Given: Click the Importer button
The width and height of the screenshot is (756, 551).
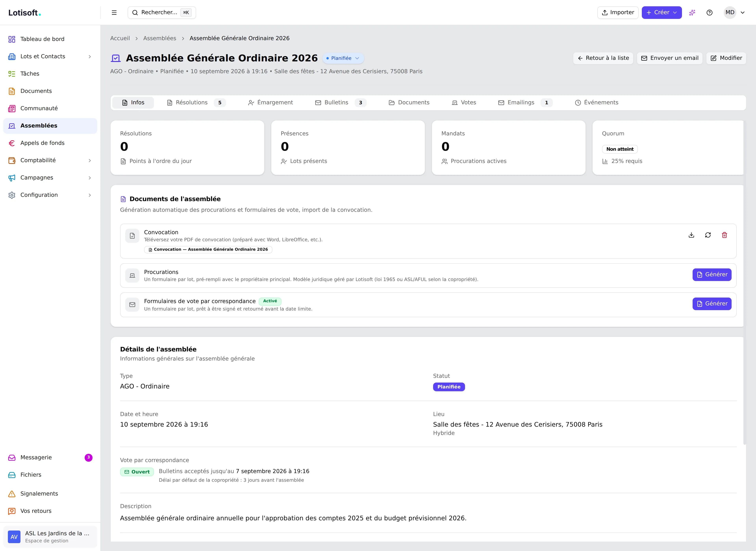Looking at the screenshot, I should (x=618, y=13).
